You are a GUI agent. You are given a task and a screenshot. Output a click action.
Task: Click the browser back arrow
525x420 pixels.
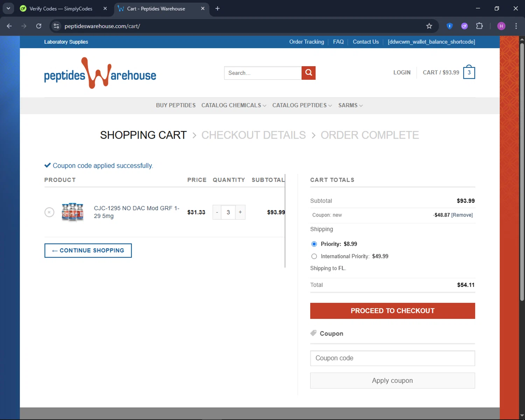tap(9, 26)
